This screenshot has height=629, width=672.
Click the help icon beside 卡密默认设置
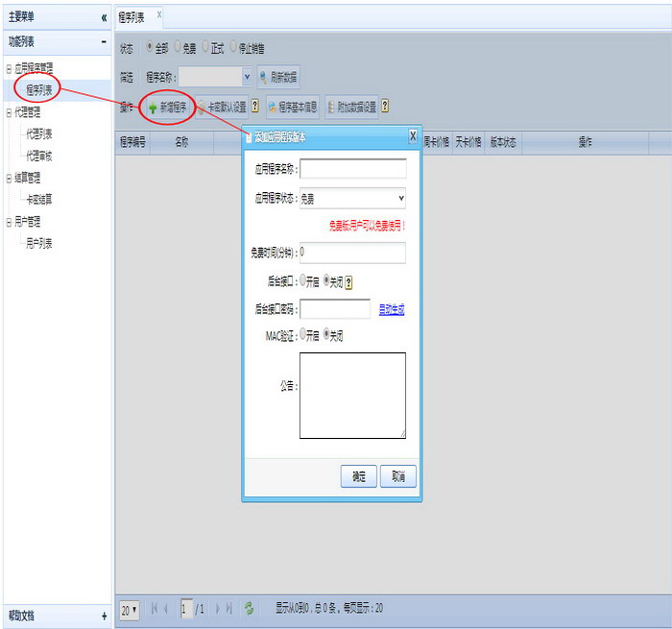coord(255,106)
